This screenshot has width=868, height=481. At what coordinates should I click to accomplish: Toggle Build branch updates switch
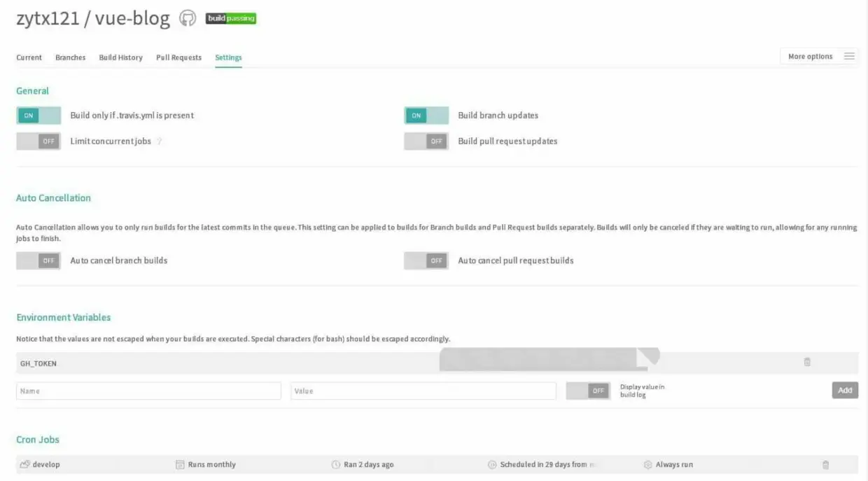tap(426, 116)
